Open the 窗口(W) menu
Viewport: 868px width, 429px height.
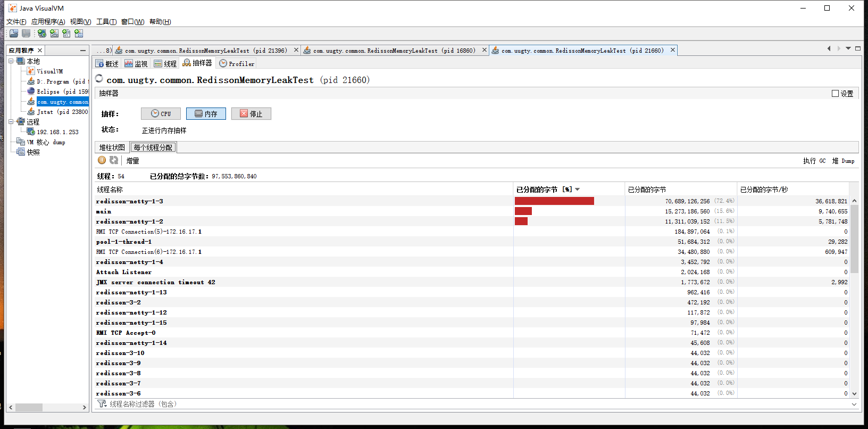pos(133,22)
